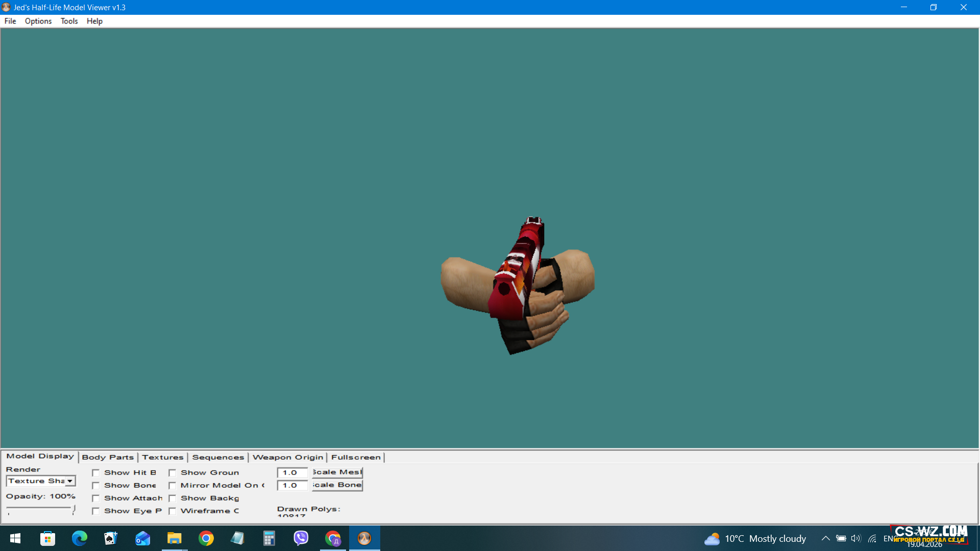980x551 pixels.
Task: Open File Explorer from taskbar
Action: coord(174,538)
